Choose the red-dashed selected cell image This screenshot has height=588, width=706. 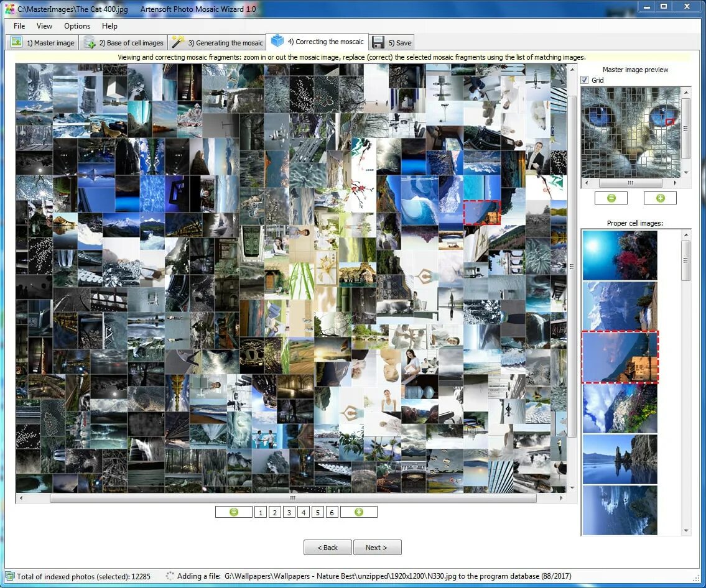click(620, 357)
